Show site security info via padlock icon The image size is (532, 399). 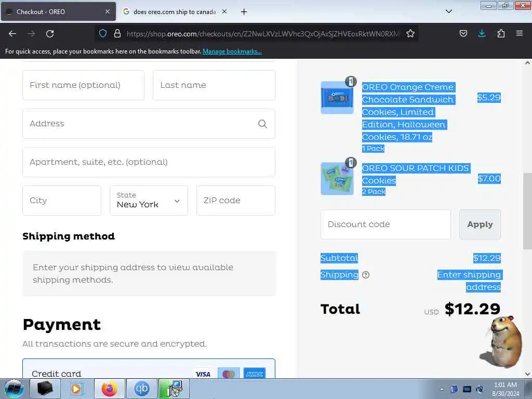pyautogui.click(x=117, y=33)
